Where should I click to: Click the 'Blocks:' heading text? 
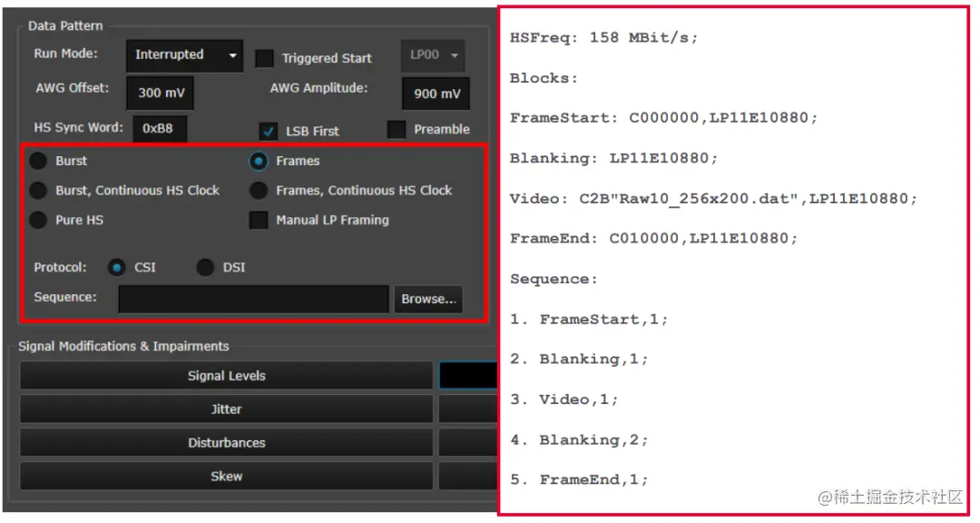pyautogui.click(x=544, y=78)
